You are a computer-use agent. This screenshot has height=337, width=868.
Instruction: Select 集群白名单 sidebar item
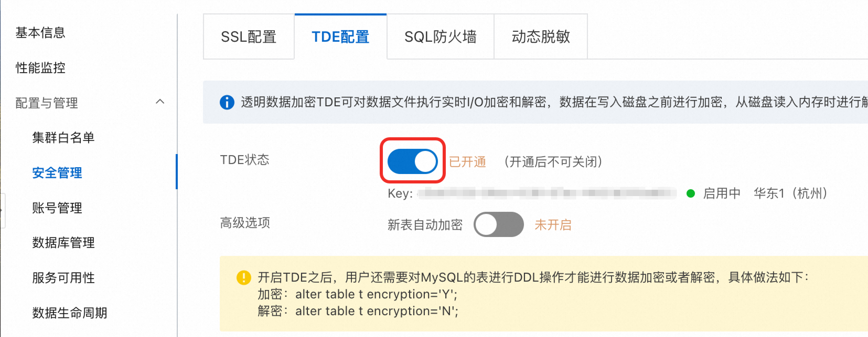tap(63, 138)
